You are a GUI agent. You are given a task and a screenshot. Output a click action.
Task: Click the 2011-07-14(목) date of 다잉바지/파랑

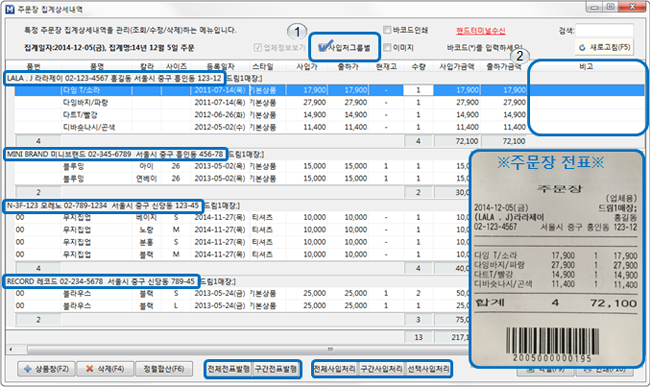[x=220, y=102]
